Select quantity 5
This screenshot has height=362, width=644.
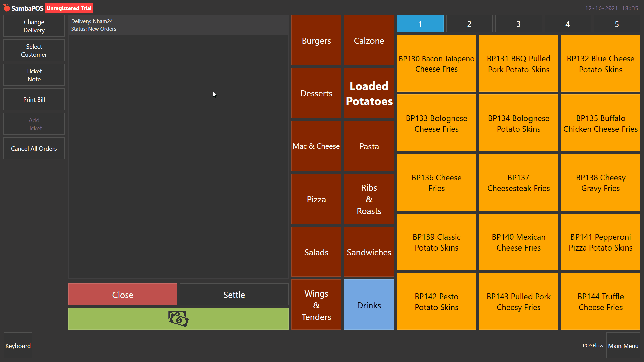pos(617,24)
